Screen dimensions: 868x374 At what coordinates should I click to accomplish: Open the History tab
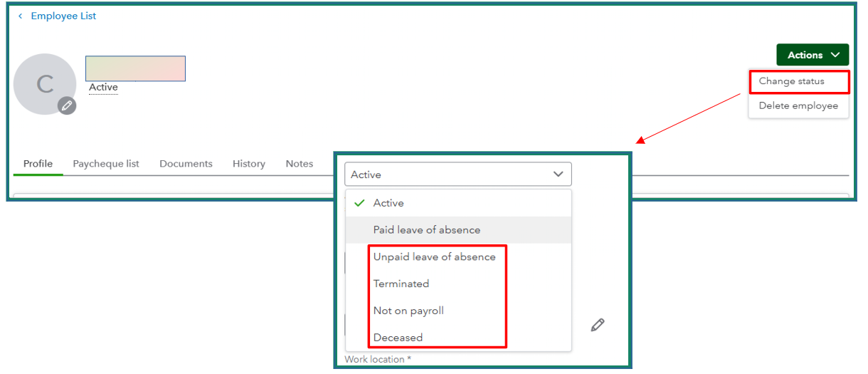248,164
